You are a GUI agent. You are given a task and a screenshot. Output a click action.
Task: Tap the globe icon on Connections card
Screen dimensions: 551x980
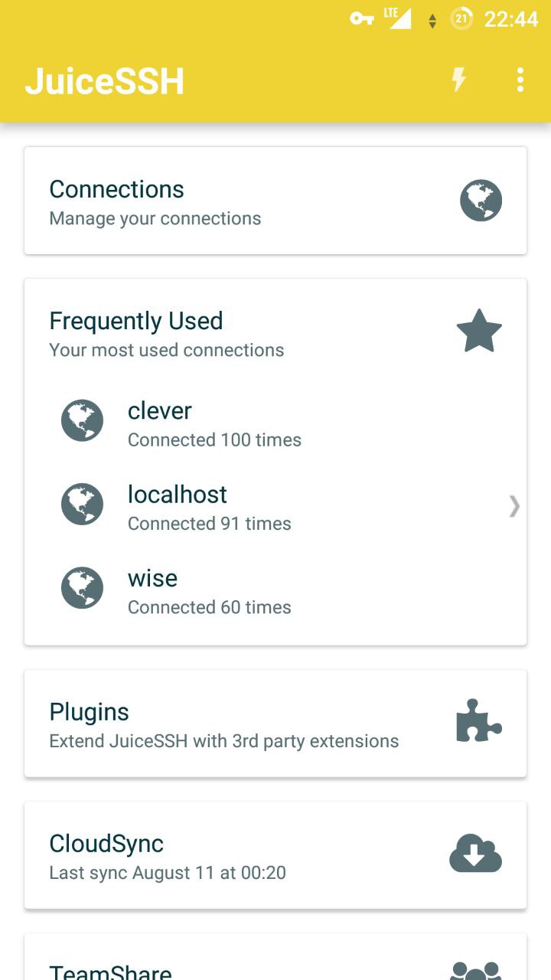point(481,201)
